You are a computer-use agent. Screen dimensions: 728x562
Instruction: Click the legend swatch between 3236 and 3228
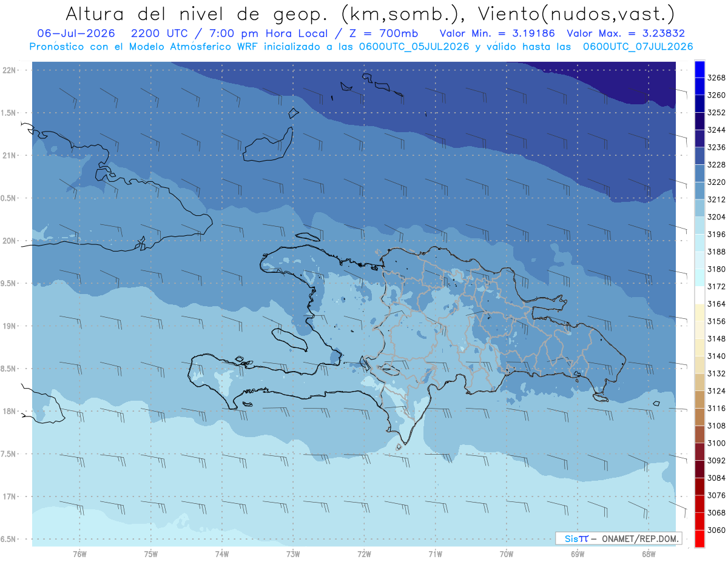pyautogui.click(x=699, y=156)
